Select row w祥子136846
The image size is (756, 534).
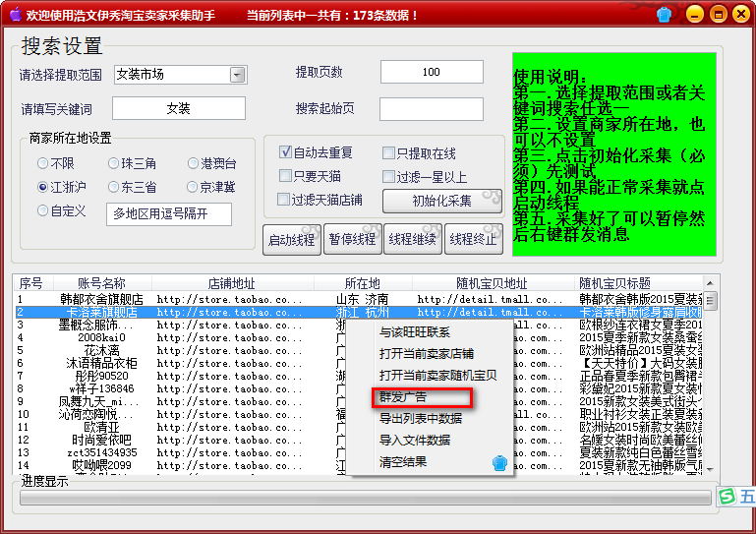(359, 388)
